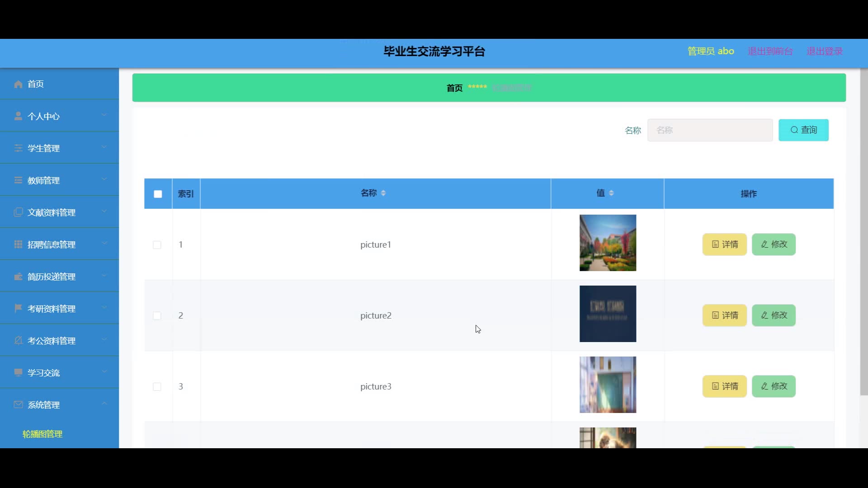
Task: Click the sort arrows in 名称 column header
Action: click(383, 193)
